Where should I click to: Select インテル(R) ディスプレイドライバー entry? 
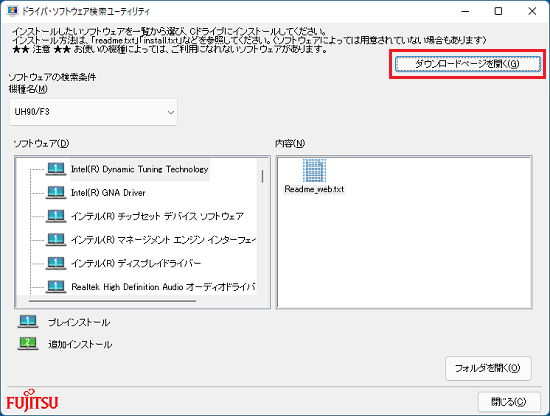click(x=136, y=263)
